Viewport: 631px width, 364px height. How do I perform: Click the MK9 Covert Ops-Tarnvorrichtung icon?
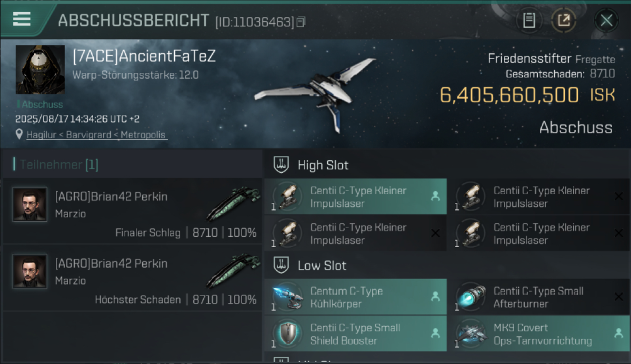(x=470, y=334)
